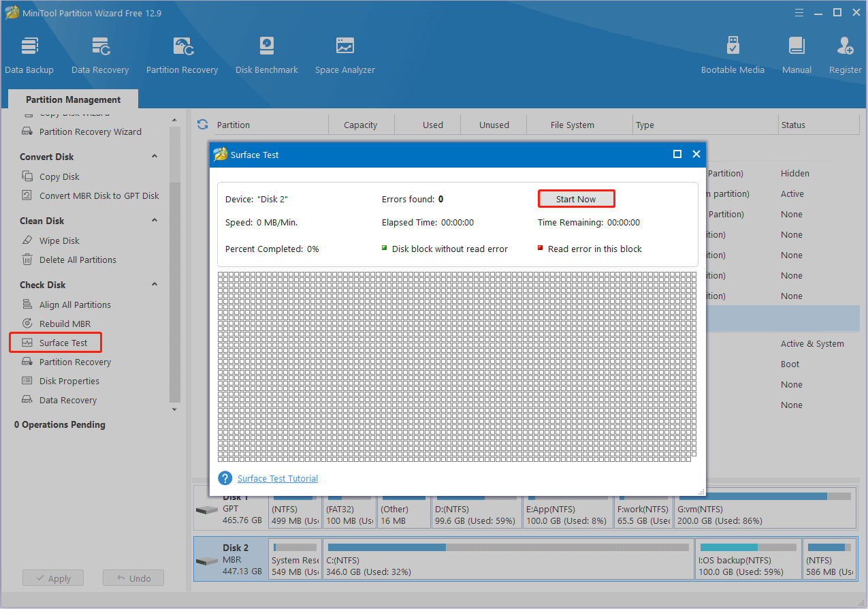The image size is (868, 609).
Task: Sort by Used column header
Action: 433,125
